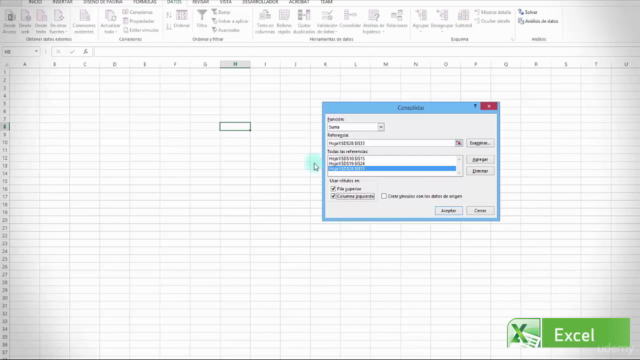Click Volver a aplicar filter
The image size is (640, 360).
pos(230,21)
